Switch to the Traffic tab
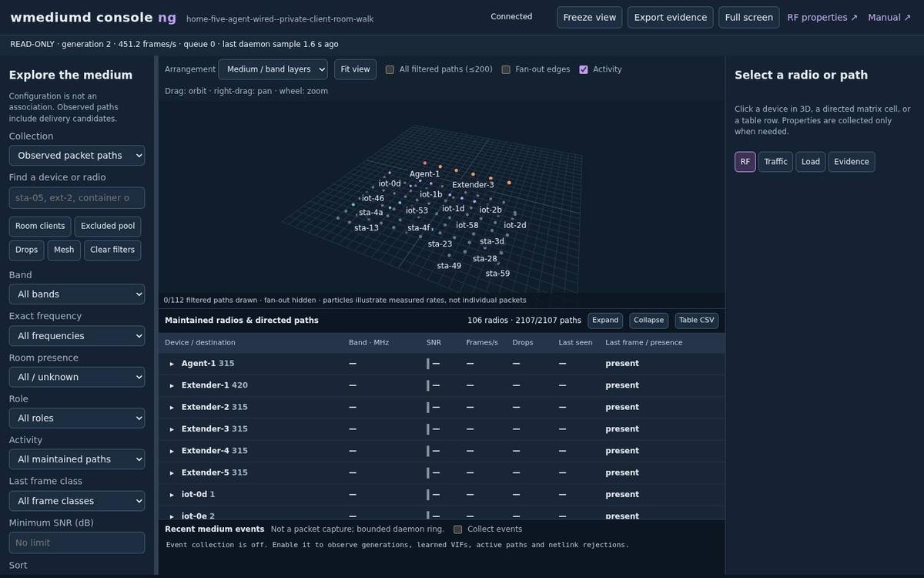The height and width of the screenshot is (578, 924). pos(775,162)
